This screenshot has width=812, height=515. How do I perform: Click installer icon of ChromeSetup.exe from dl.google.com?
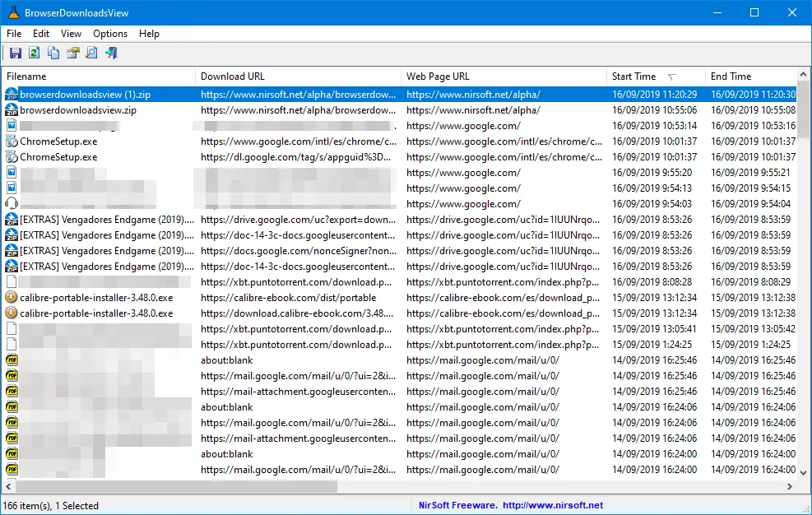[x=12, y=156]
